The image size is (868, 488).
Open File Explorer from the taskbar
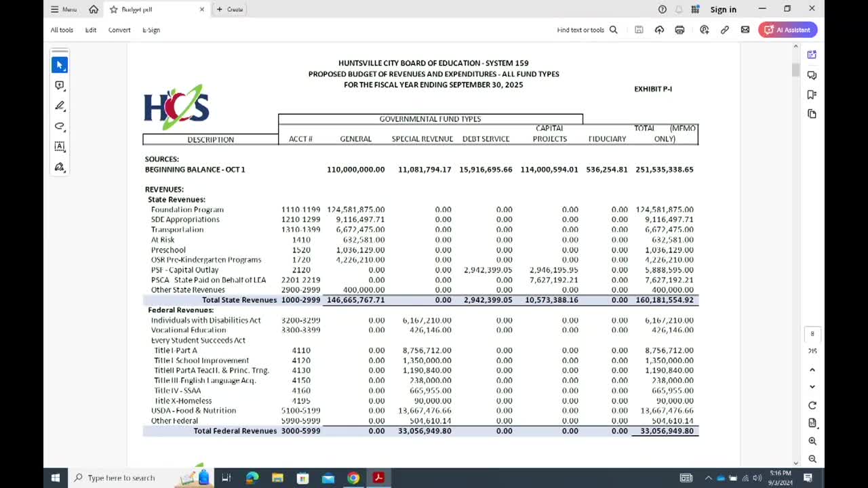[277, 478]
